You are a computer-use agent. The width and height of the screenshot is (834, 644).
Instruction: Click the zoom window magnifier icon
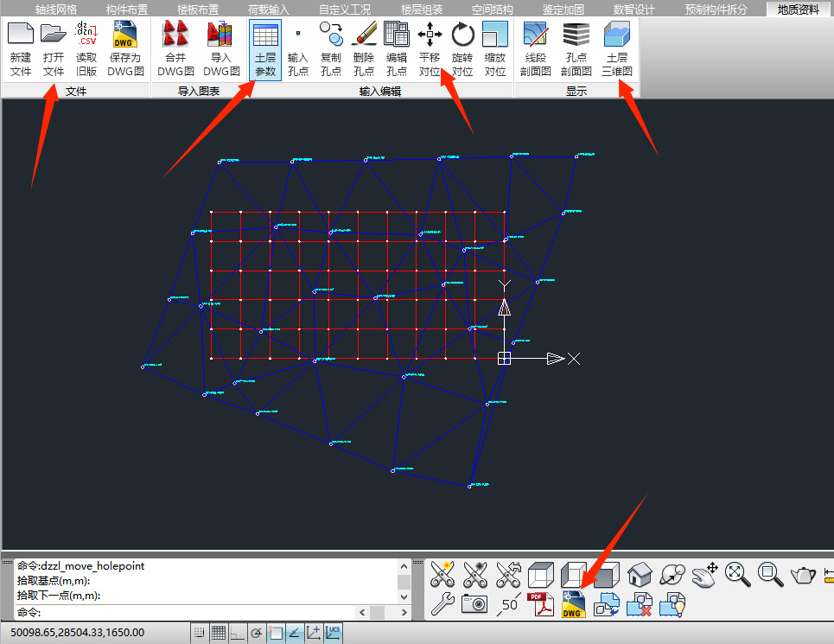771,574
